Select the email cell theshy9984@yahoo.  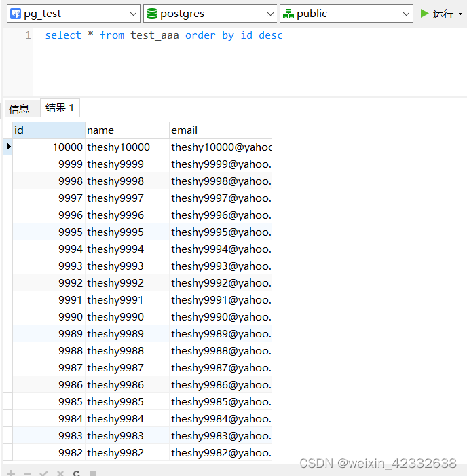coord(221,419)
